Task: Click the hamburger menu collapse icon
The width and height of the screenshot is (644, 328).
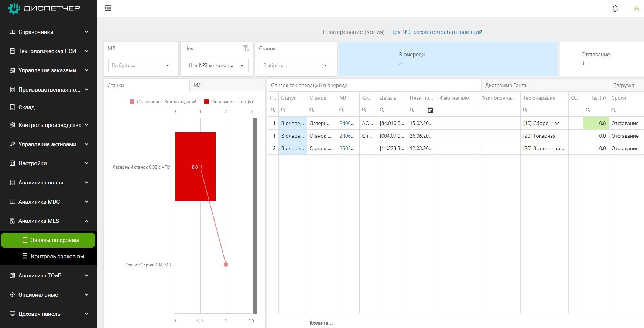Action: [x=108, y=8]
